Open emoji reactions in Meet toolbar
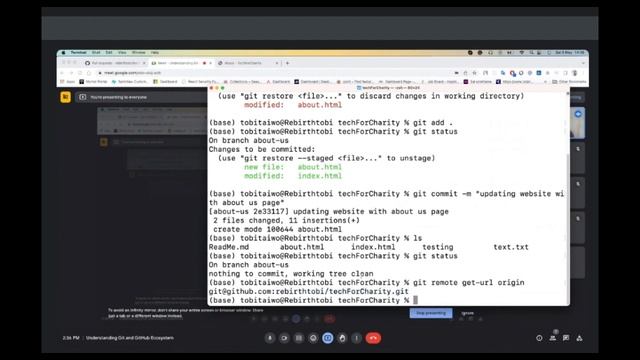The image size is (640, 360). [x=313, y=338]
